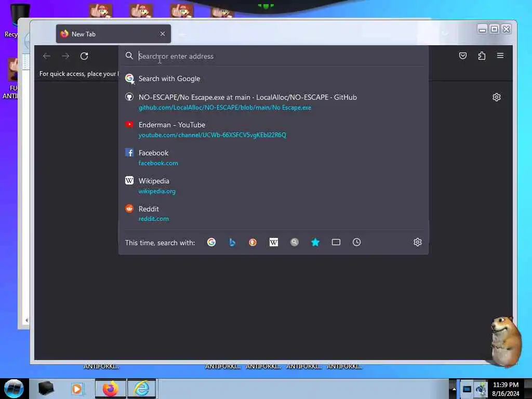Open the Firefox hamburger application menu
The width and height of the screenshot is (532, 399).
pos(500,56)
